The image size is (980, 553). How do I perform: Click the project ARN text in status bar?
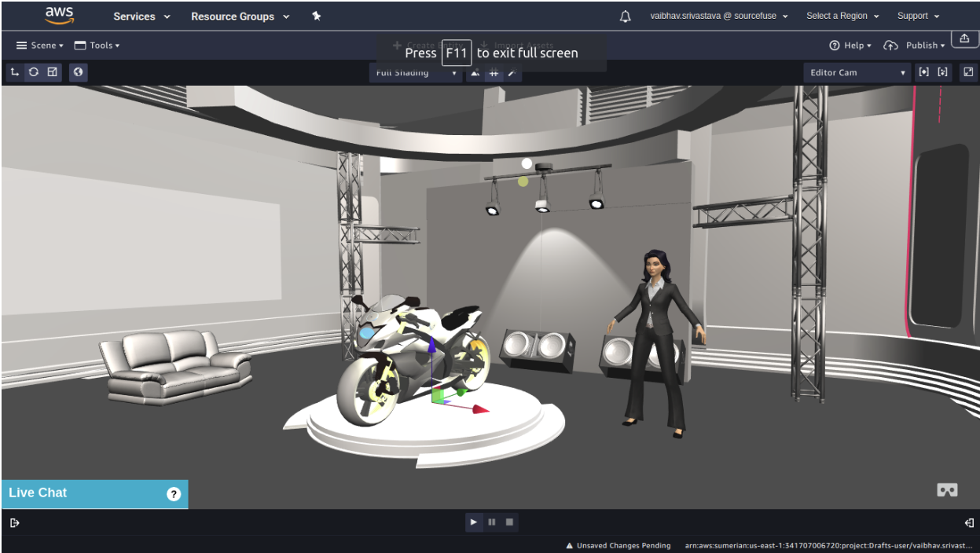click(x=828, y=545)
